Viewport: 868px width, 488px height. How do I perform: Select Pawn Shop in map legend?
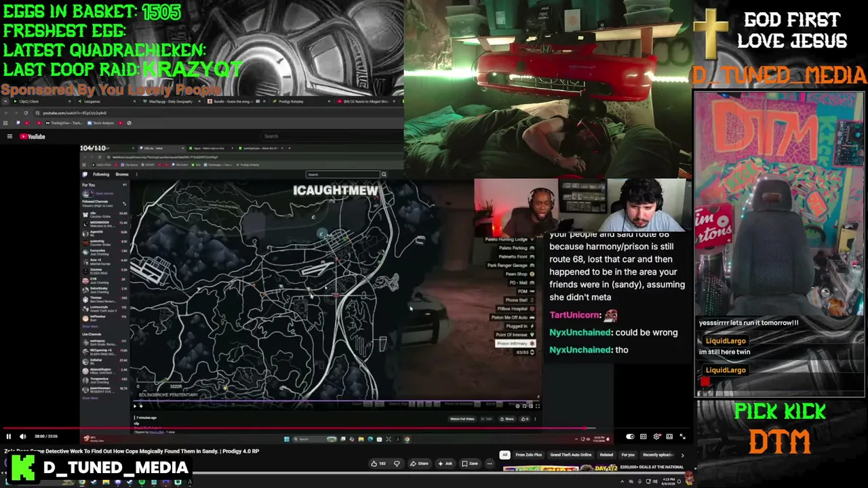[x=519, y=274]
